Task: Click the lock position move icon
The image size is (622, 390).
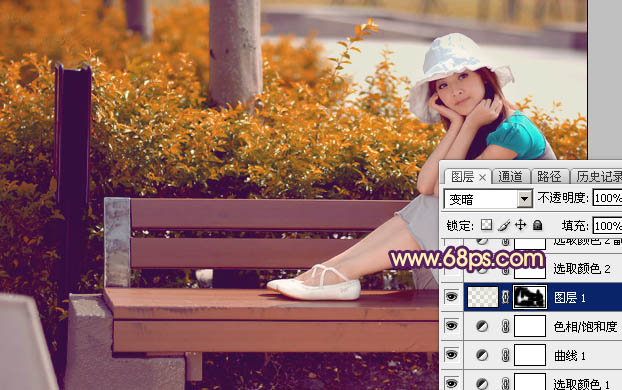Action: pyautogui.click(x=520, y=225)
